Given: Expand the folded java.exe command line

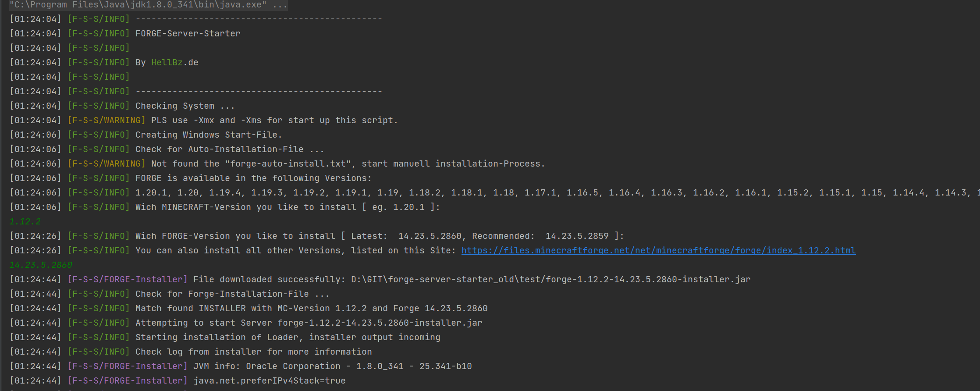Looking at the screenshot, I should [x=279, y=5].
